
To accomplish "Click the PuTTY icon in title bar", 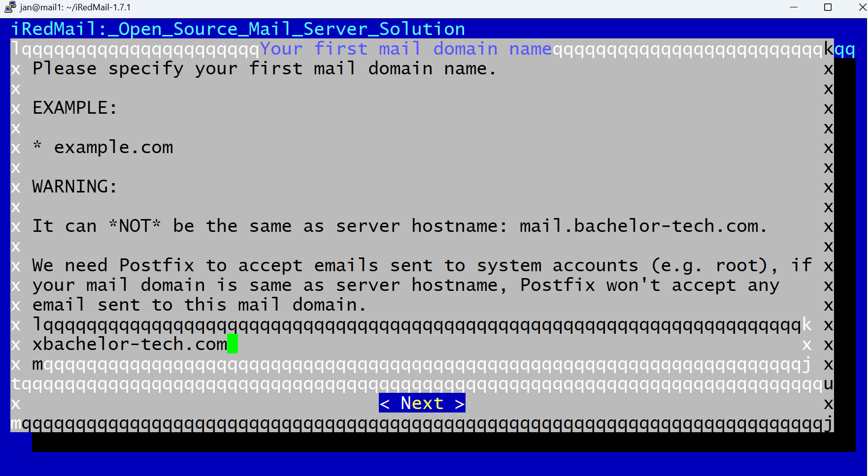I will coord(10,7).
